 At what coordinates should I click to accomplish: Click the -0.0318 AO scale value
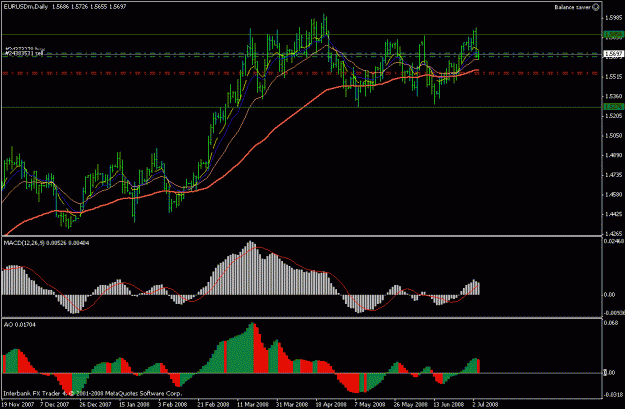[614, 395]
